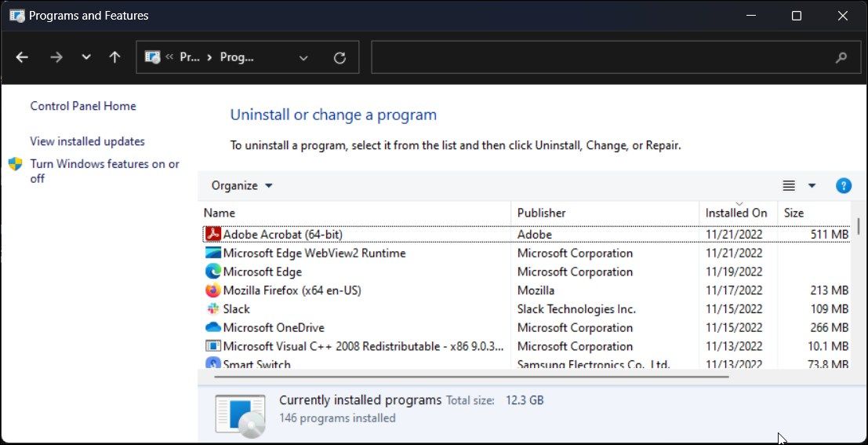Click the 109 MB size value

(x=830, y=308)
